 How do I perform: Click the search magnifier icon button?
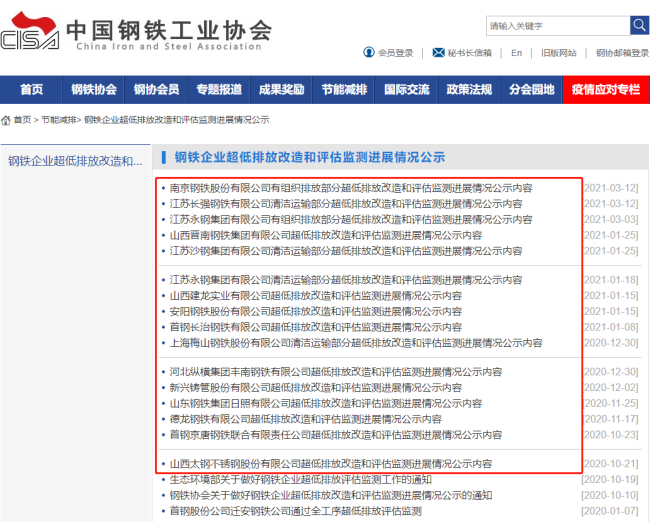click(639, 26)
